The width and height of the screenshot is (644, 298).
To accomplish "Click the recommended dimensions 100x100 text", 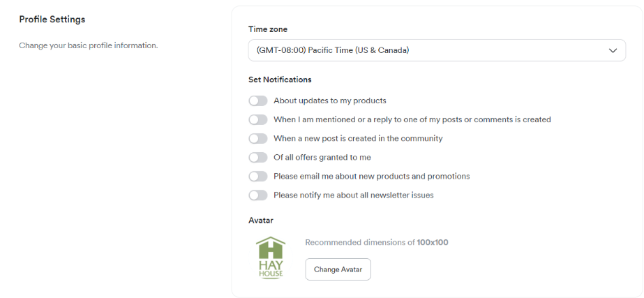I will [377, 242].
